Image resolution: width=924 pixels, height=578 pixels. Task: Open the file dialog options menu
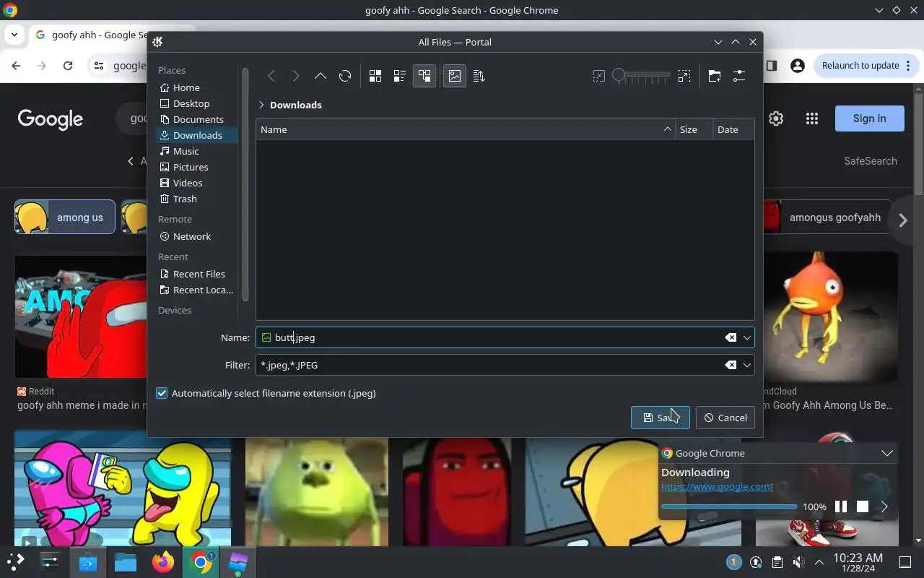(739, 76)
